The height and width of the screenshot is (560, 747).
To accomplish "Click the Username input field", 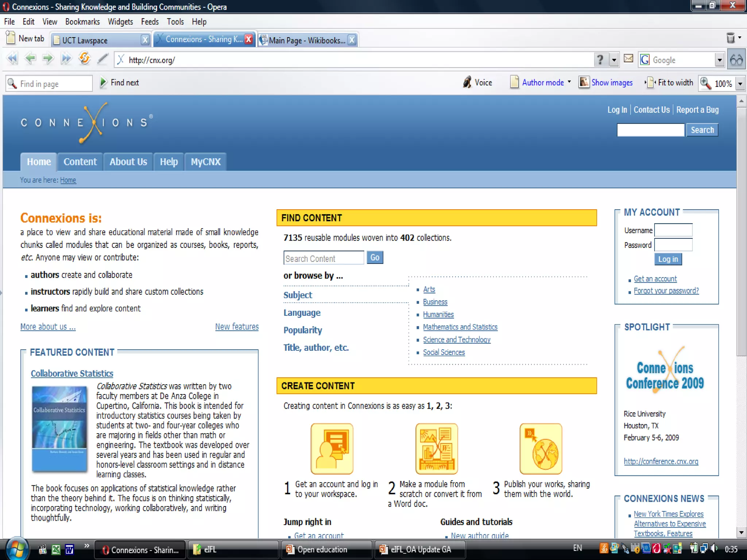I will pos(673,230).
